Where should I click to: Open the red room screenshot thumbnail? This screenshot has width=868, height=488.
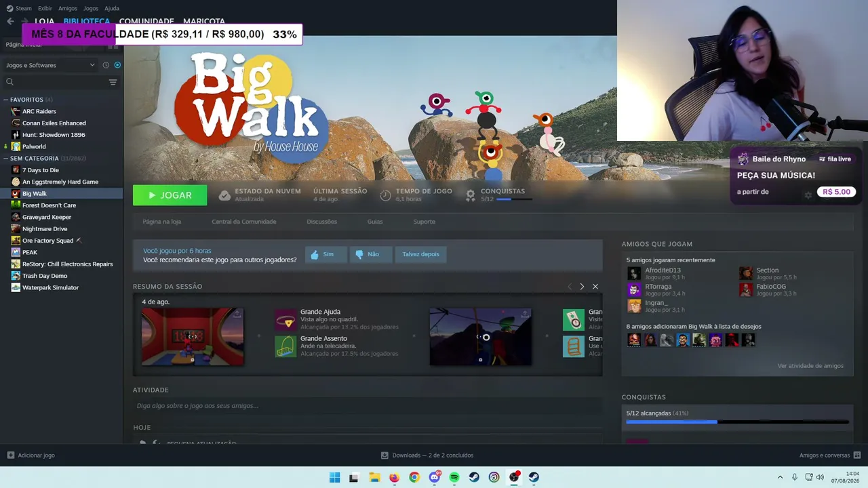pyautogui.click(x=193, y=337)
